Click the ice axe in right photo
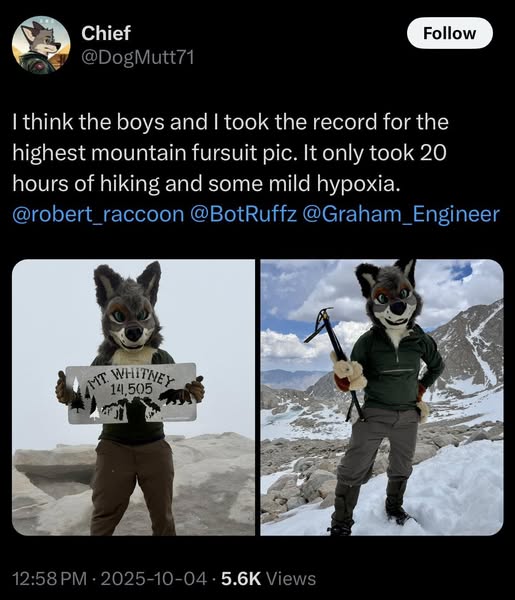The width and height of the screenshot is (515, 600). pos(335,363)
